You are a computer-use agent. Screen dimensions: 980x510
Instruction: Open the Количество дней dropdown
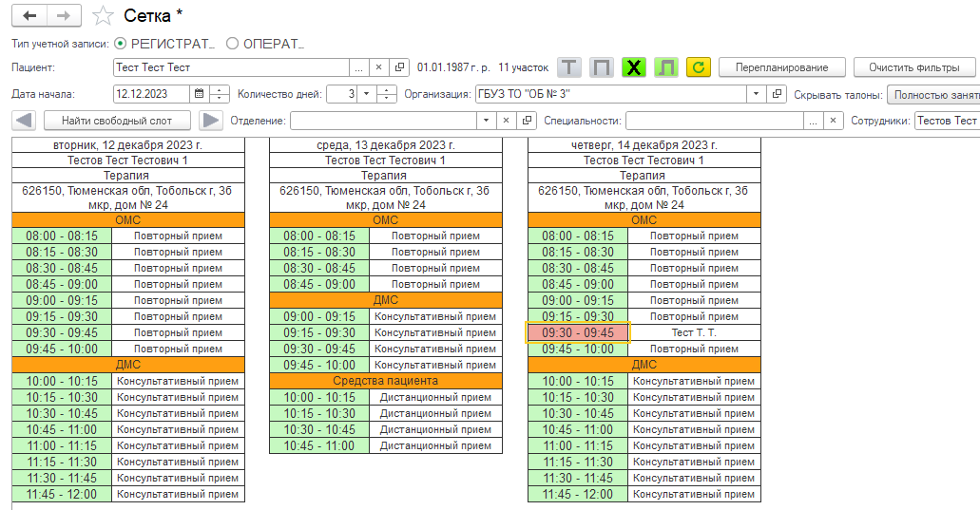point(365,94)
